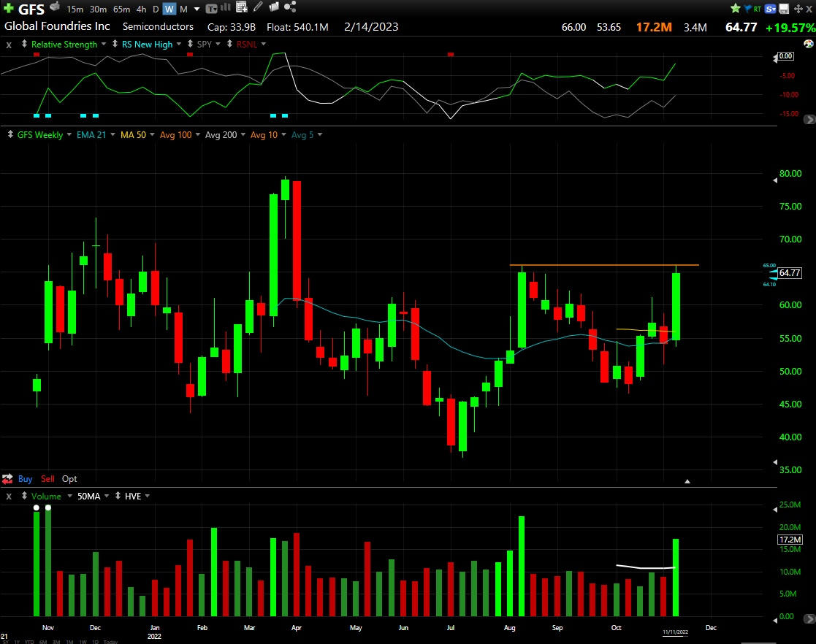Click right scroll arrow in Volume pane
The height and width of the screenshot is (644, 816).
tap(809, 618)
